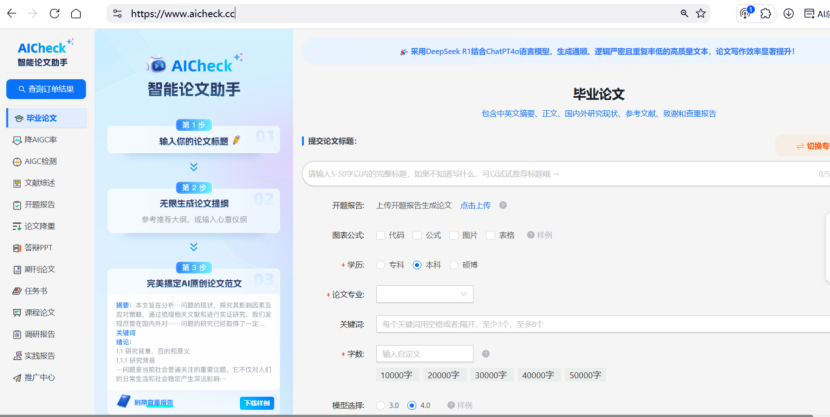Choose the 10000字 word count option
Screen dimensions: 830x417
click(397, 375)
